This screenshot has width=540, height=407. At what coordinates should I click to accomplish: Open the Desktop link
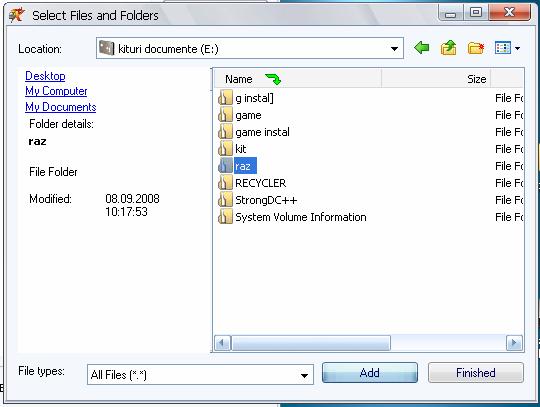point(45,76)
